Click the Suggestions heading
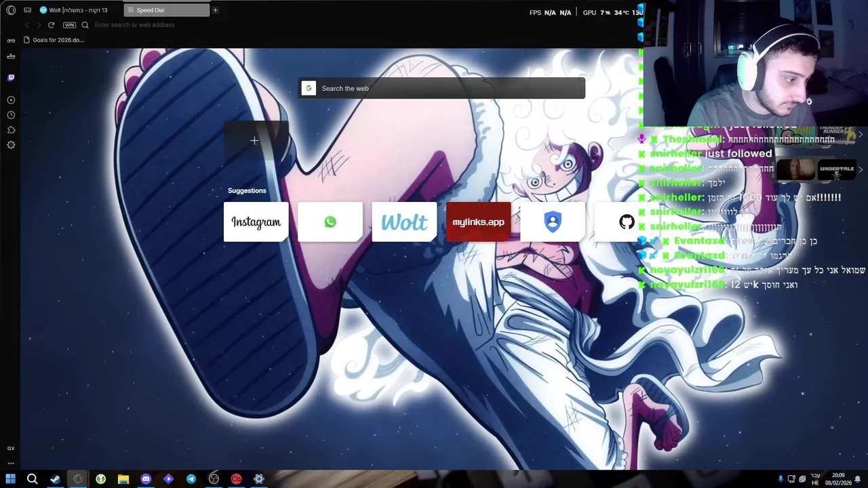 (x=247, y=190)
